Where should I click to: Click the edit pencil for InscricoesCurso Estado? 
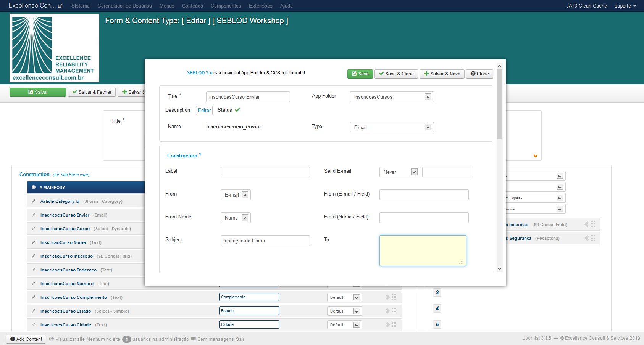34,311
